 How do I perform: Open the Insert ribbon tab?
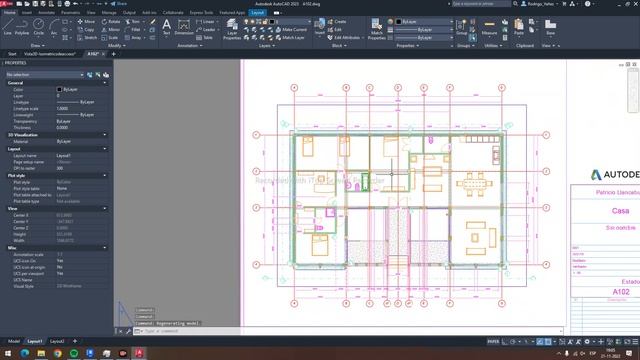27,13
